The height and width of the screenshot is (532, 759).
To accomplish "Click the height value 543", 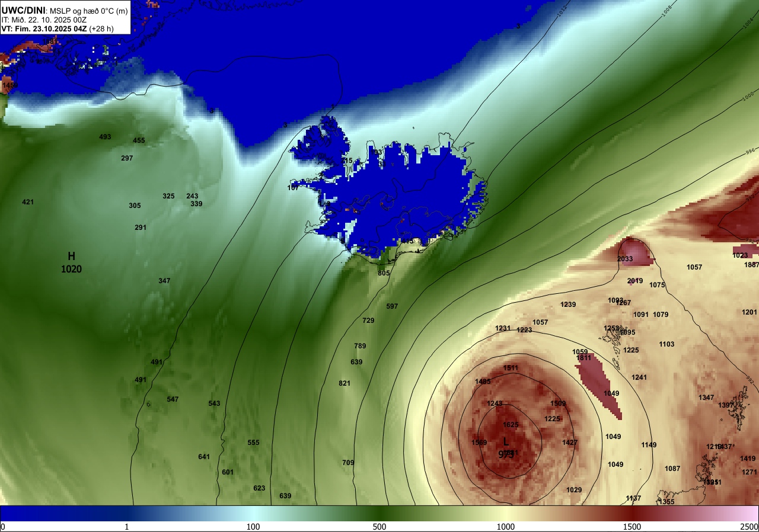I will click(214, 403).
